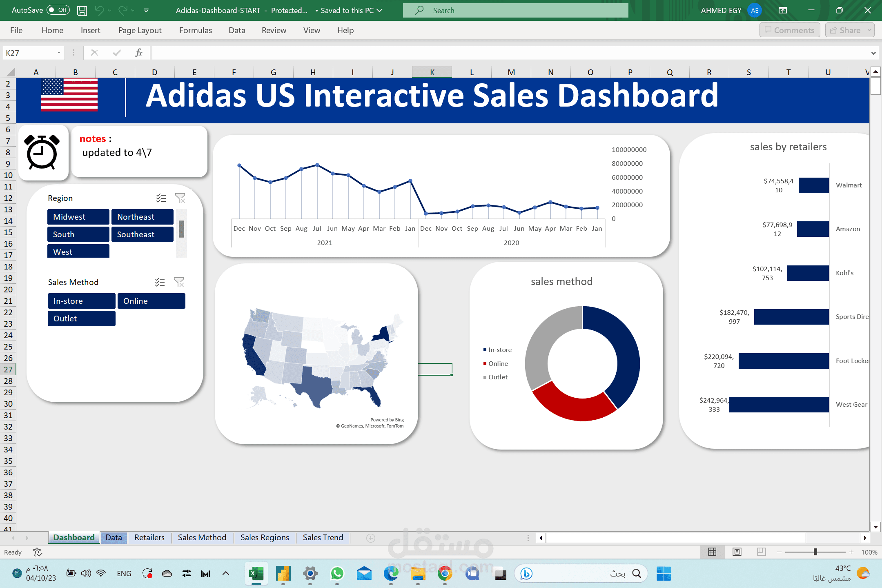This screenshot has width=882, height=588.
Task: Select West in Region slicer
Action: point(78,251)
